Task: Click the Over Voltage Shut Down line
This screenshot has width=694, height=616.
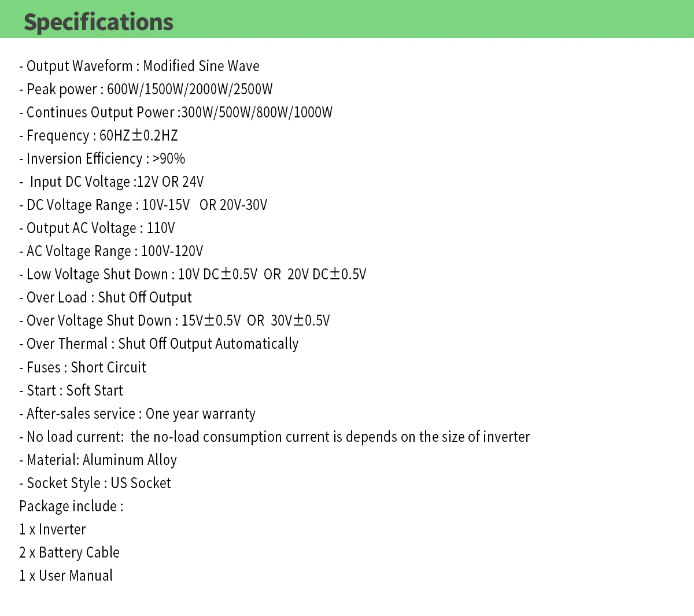Action: [175, 320]
